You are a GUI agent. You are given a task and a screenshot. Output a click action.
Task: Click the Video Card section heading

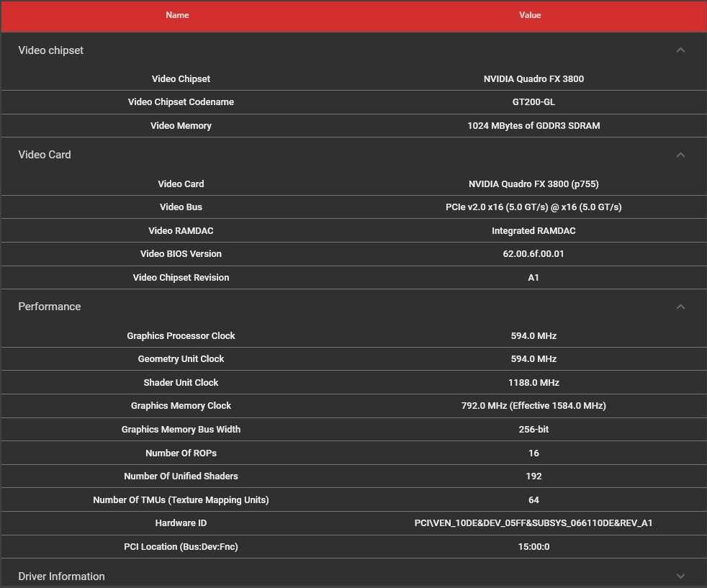pos(44,155)
